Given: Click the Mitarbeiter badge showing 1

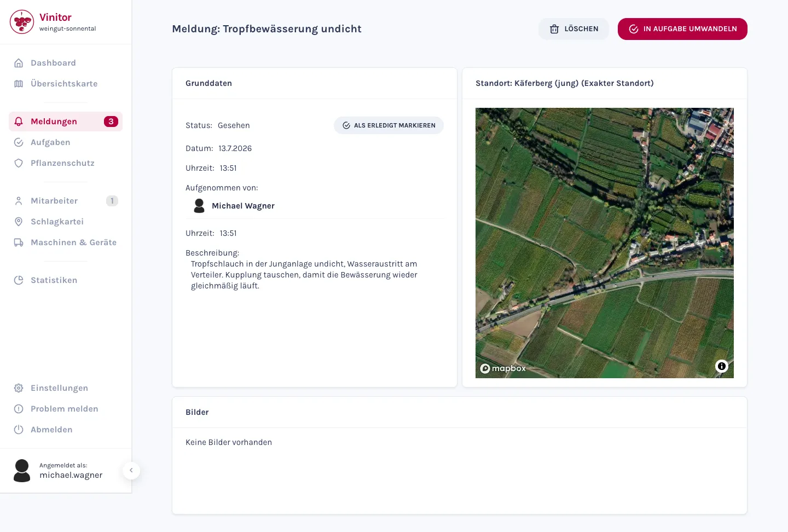Looking at the screenshot, I should pos(112,201).
